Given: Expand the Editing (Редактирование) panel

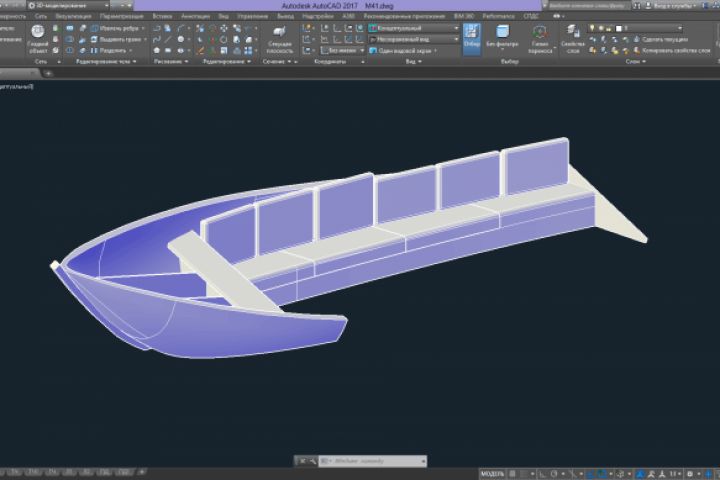Looking at the screenshot, I should [x=227, y=61].
